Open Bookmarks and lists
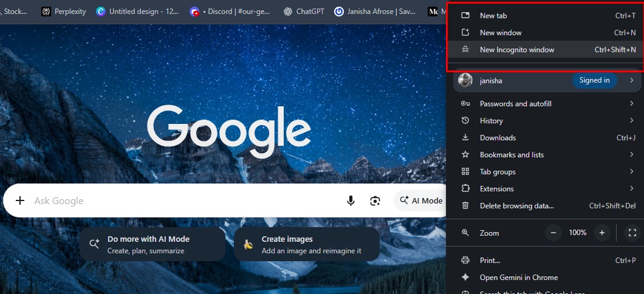 click(x=544, y=155)
